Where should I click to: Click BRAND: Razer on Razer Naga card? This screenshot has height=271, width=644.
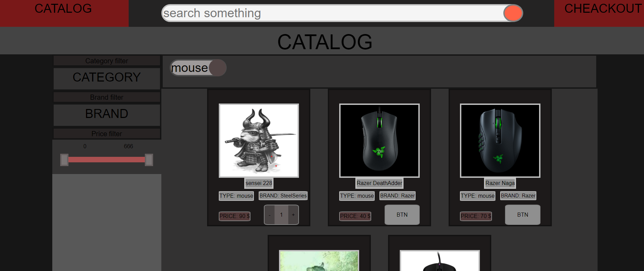coord(518,196)
